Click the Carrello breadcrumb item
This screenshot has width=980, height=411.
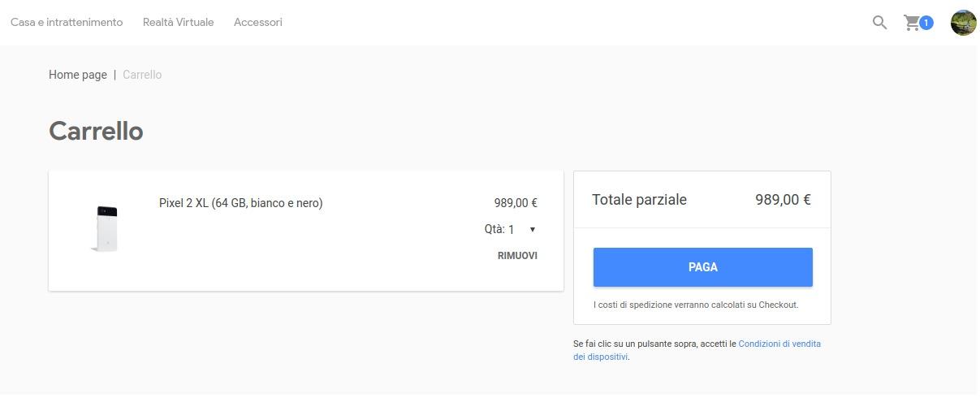coord(142,75)
